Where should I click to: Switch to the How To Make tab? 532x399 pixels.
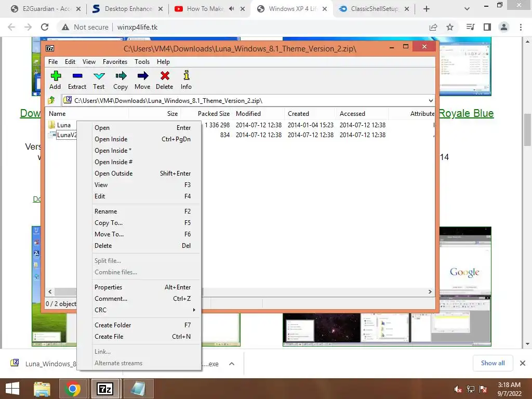pos(205,9)
